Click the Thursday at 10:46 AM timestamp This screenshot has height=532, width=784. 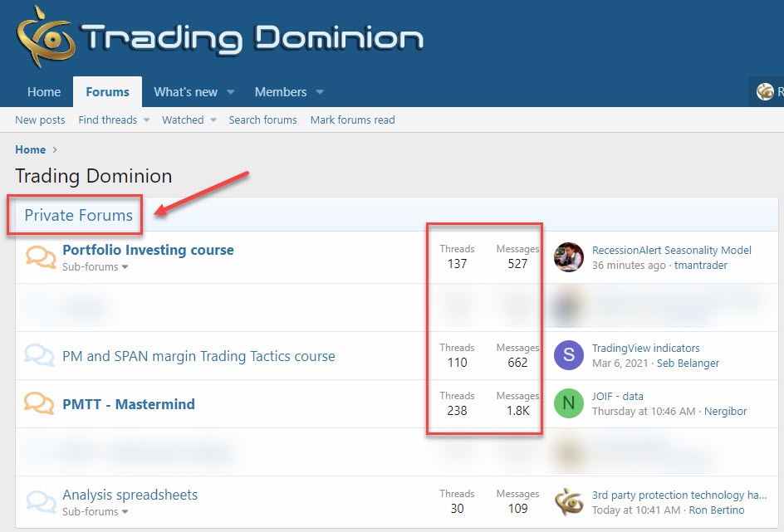tap(644, 411)
